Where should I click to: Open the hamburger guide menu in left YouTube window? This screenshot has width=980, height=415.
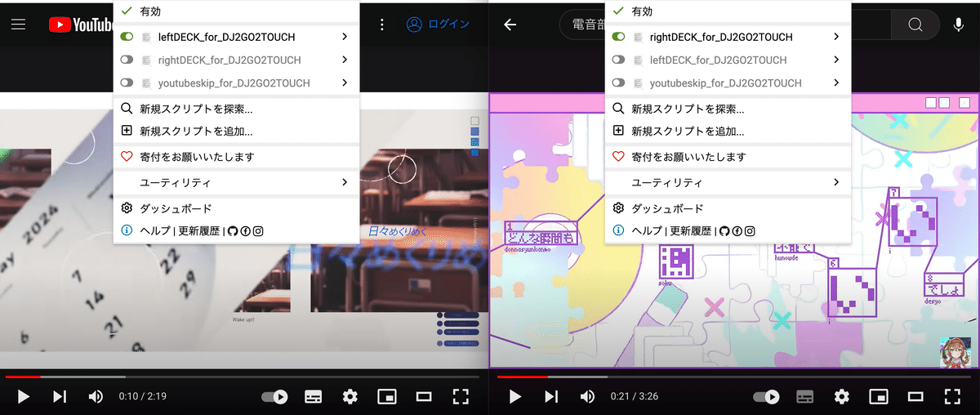[x=19, y=25]
